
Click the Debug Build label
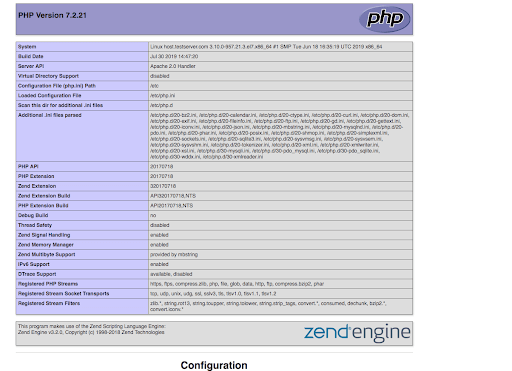pyautogui.click(x=33, y=215)
